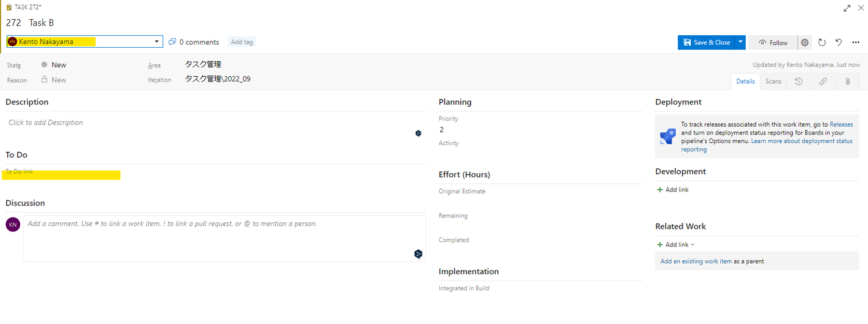Click the Save & Close button
This screenshot has height=324, width=868.
pyautogui.click(x=706, y=43)
